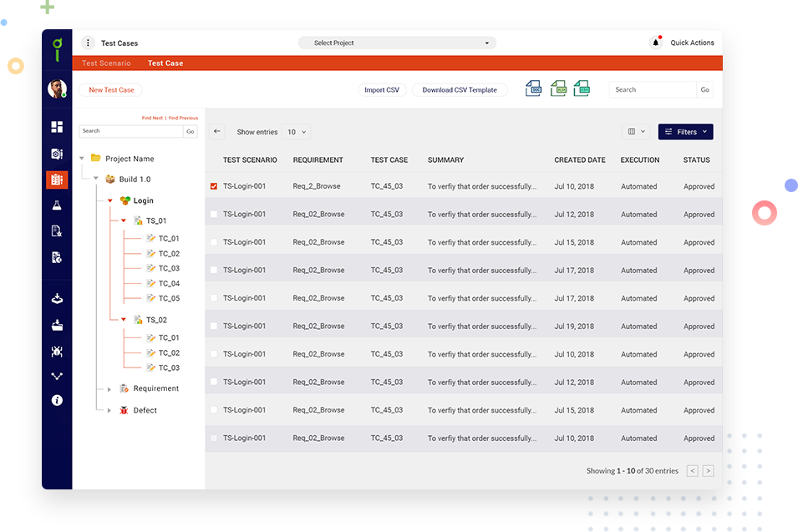This screenshot has height=532, width=798.
Task: Click the Req_2_Browse requirement cell
Action: (x=317, y=186)
